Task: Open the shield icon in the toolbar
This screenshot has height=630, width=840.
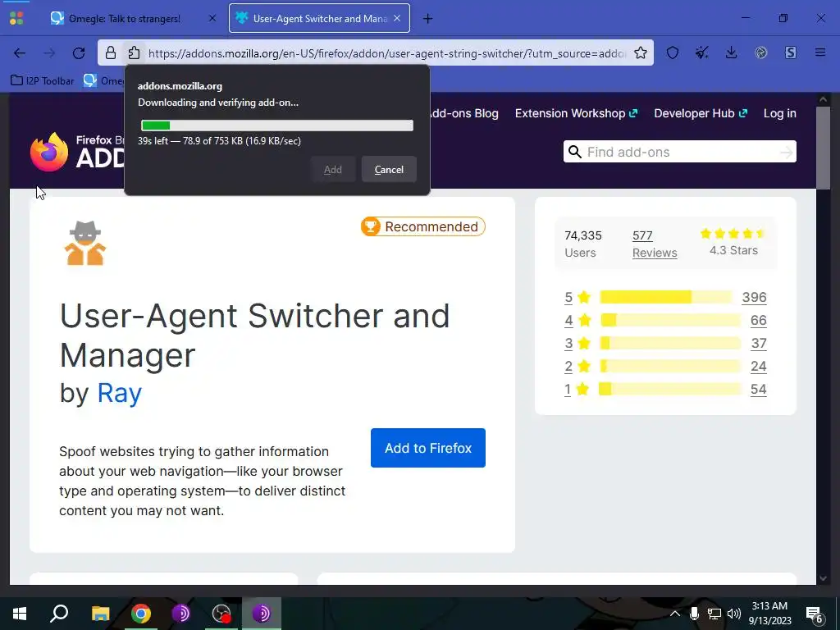Action: point(673,52)
